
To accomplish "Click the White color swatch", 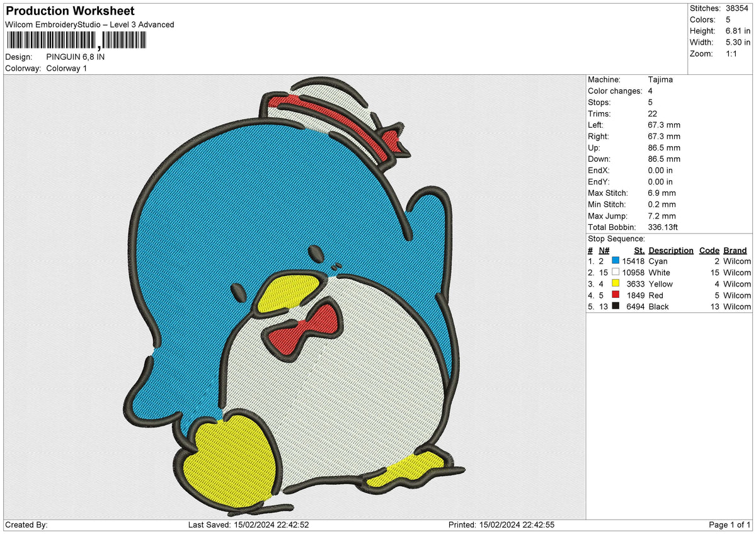I will click(x=616, y=272).
